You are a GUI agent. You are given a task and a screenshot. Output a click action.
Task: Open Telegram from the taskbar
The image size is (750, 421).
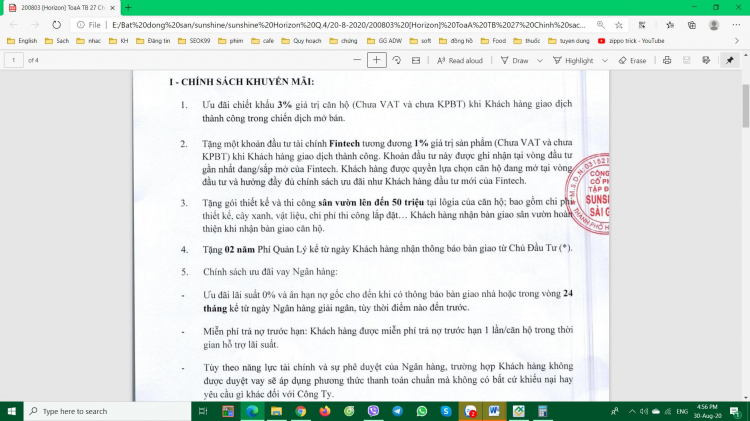tap(397, 411)
